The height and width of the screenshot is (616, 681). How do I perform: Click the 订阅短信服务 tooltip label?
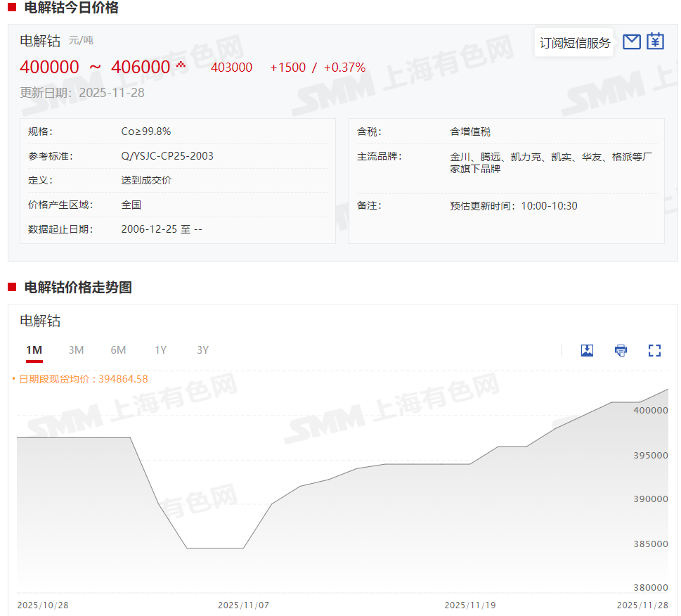click(x=574, y=43)
